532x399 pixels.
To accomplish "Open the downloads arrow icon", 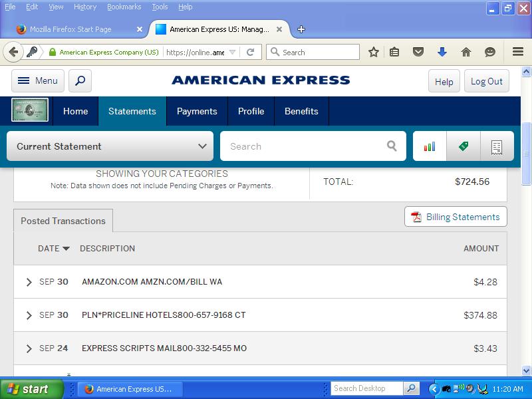I will click(442, 53).
